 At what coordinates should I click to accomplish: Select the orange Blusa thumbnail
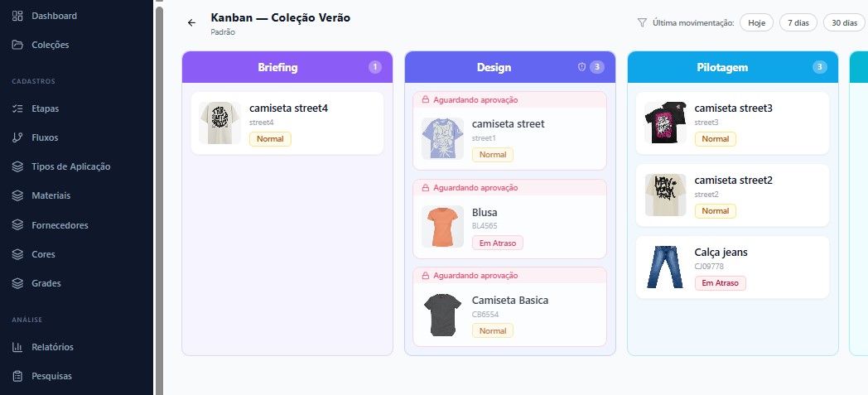tap(442, 227)
